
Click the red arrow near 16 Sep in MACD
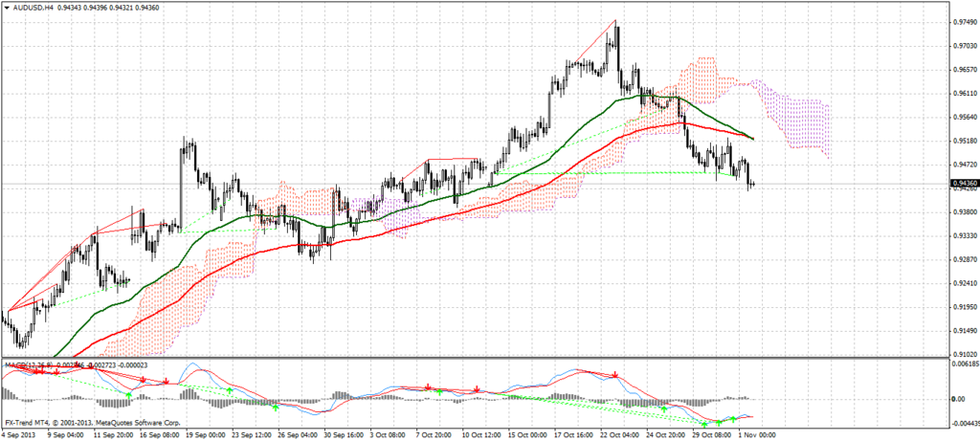coord(165,380)
